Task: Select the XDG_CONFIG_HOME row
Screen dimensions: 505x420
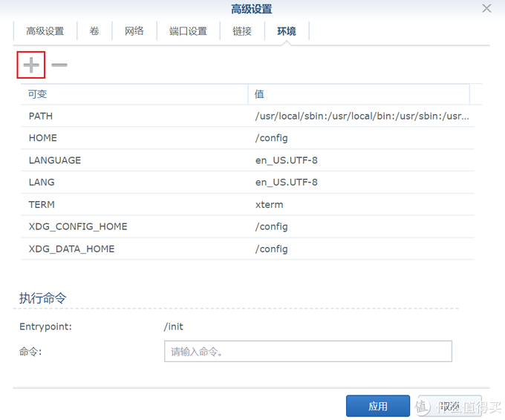Action: pyautogui.click(x=134, y=227)
